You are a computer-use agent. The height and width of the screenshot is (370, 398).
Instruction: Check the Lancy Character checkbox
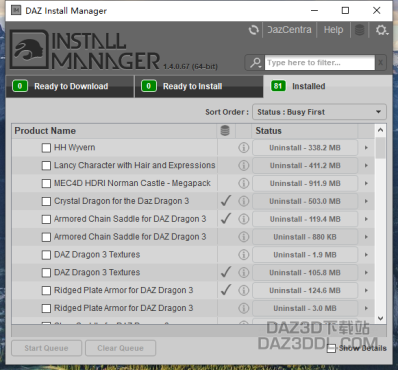click(x=46, y=166)
